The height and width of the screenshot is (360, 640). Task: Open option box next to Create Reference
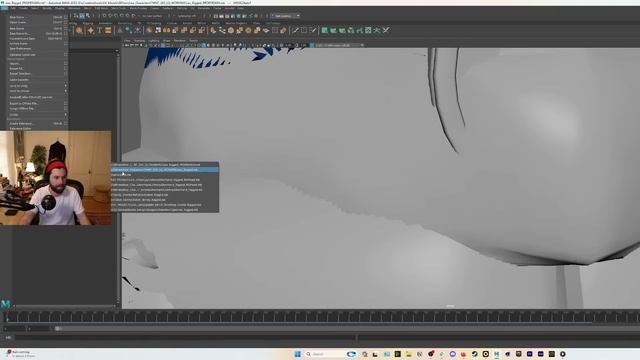pos(66,123)
